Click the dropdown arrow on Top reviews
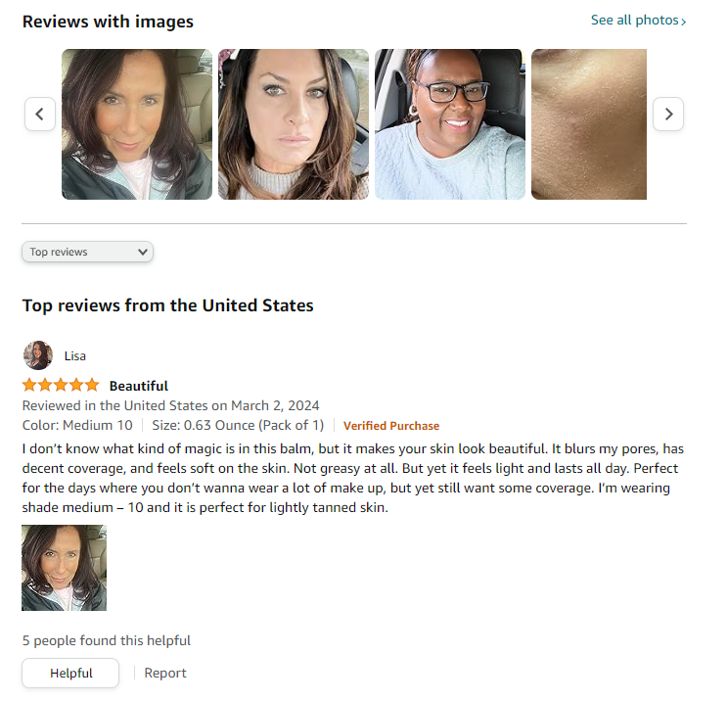Image resolution: width=728 pixels, height=701 pixels. 143,252
